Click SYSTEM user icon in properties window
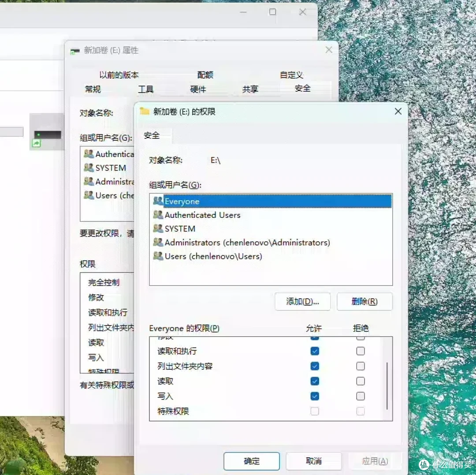 (x=89, y=167)
